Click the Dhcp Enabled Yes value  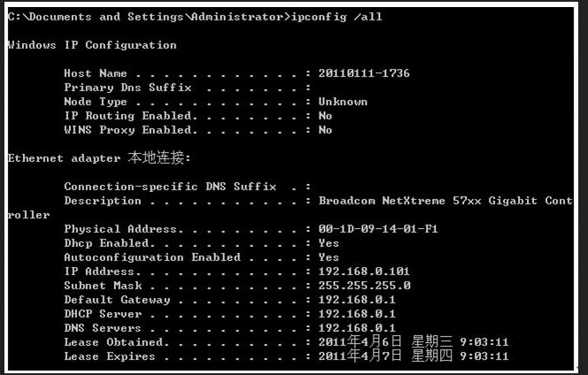329,243
